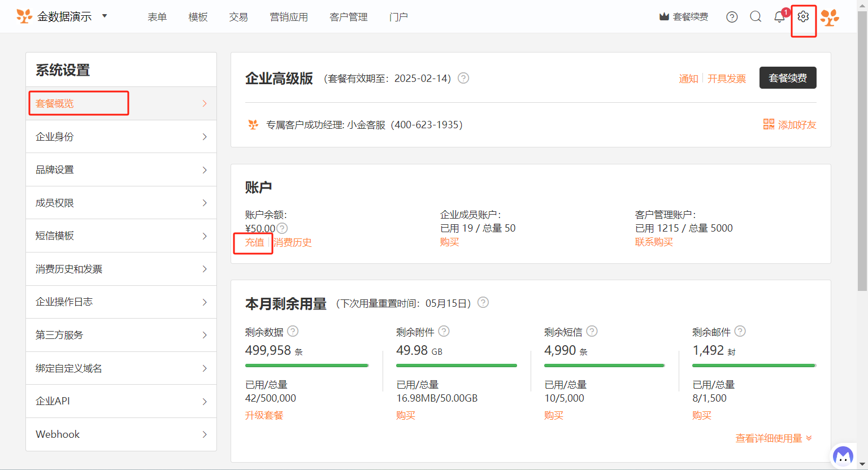
Task: Click the chevron on Webhook row
Action: 205,434
